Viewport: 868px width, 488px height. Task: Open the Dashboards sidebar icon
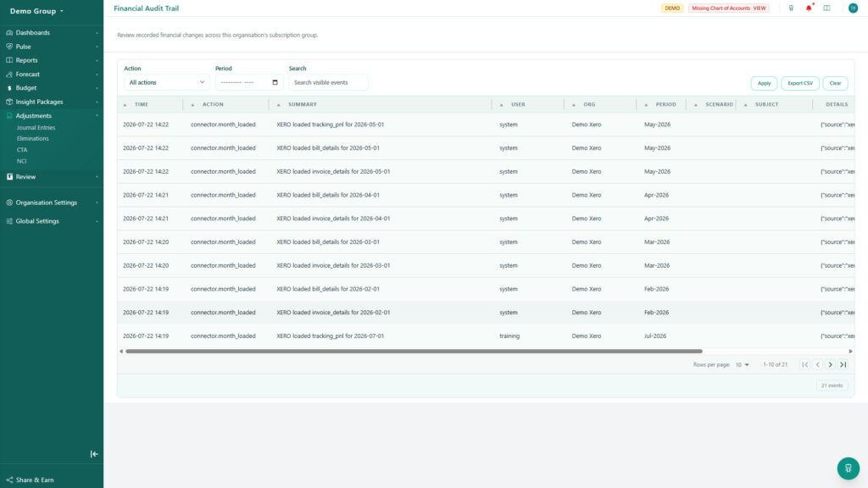click(9, 33)
